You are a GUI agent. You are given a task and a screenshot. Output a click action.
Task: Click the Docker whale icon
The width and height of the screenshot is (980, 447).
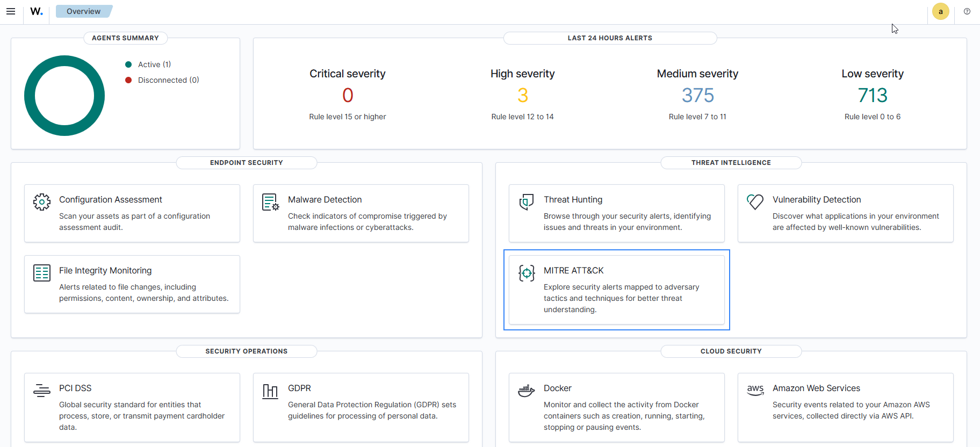pyautogui.click(x=527, y=391)
